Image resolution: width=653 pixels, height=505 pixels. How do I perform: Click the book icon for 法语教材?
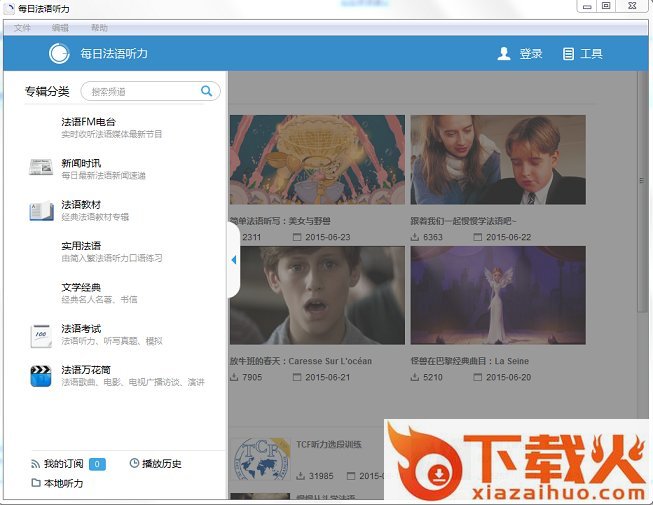point(41,211)
